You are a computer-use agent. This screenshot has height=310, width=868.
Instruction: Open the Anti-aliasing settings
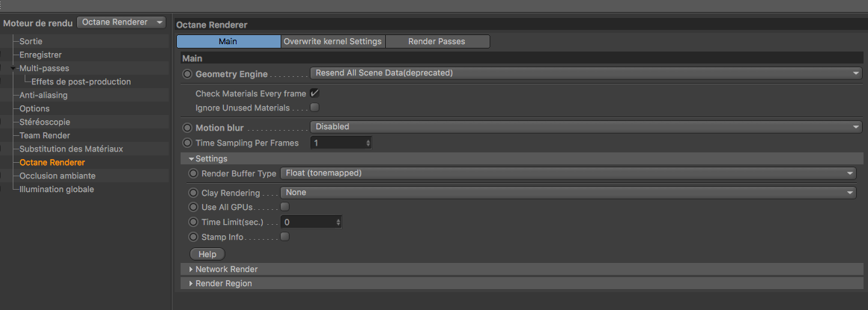click(x=43, y=95)
